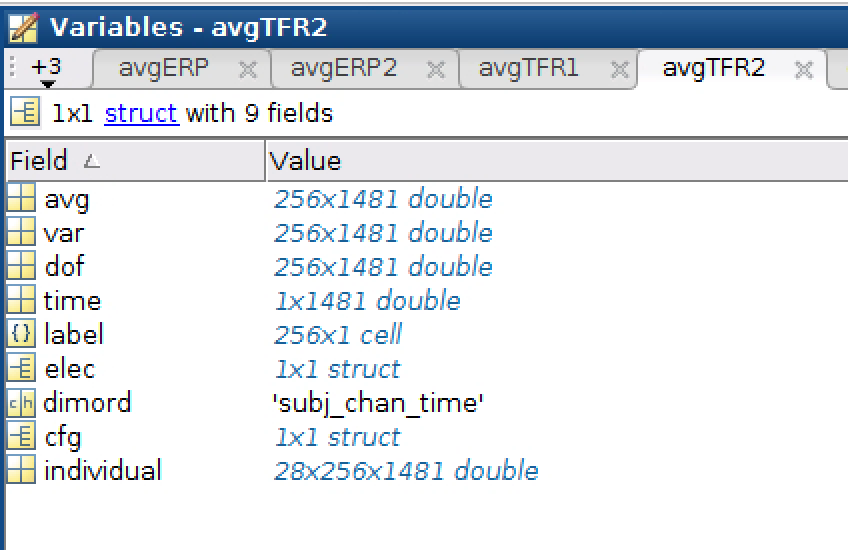Switch to the avgERP tab
848x550 pixels.
click(x=163, y=68)
